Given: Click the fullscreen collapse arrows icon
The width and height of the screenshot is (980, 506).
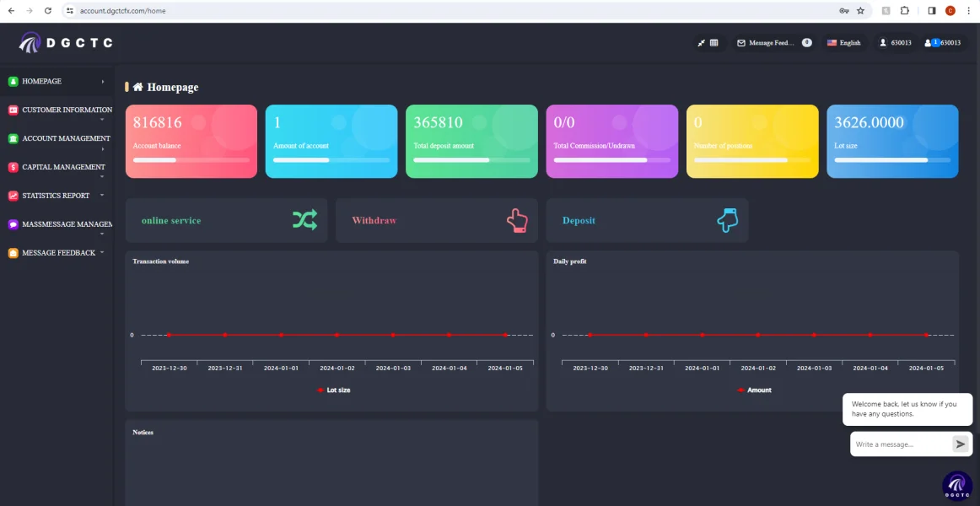Looking at the screenshot, I should 701,43.
